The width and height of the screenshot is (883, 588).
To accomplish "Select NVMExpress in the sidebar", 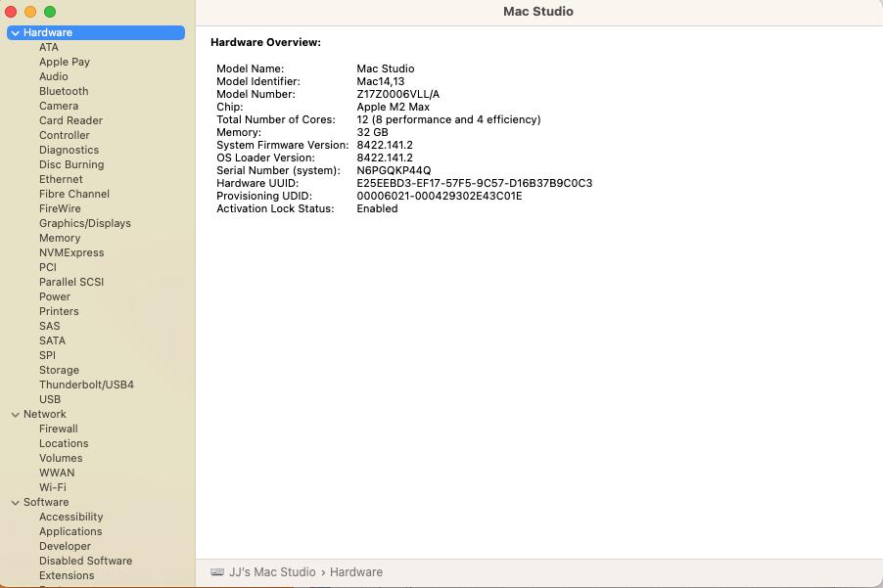I will coord(71,252).
